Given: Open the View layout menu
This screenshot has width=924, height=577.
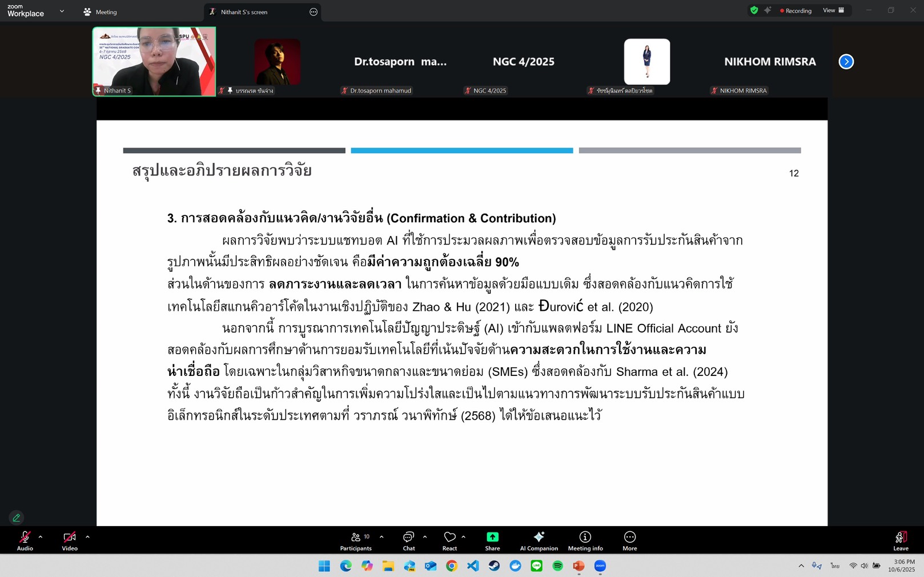Looking at the screenshot, I should (833, 10).
